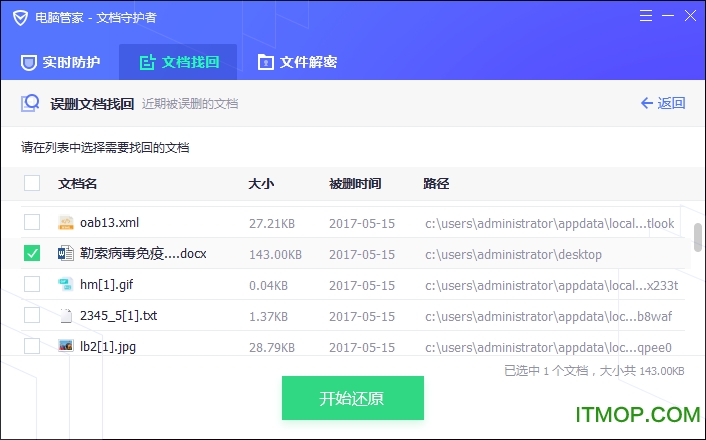Click the size value 0.04KB
Screen dimensions: 706x440
click(x=268, y=286)
